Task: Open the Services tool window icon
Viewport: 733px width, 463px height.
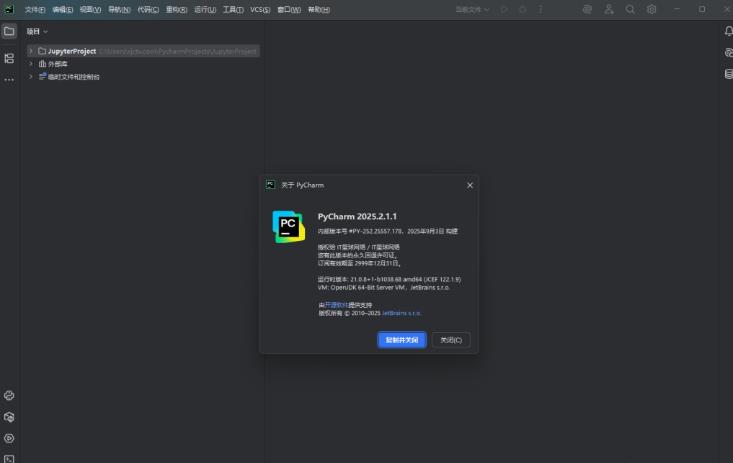Action: [x=9, y=438]
